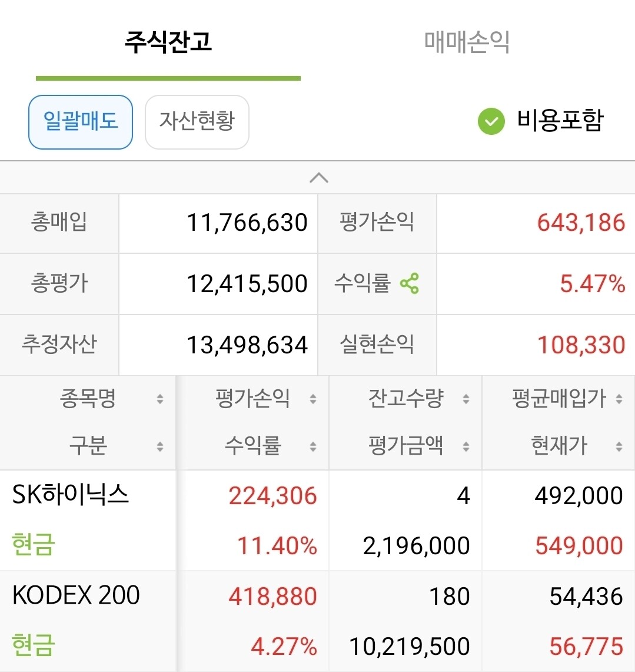Click the 비용포함 label text

(560, 120)
